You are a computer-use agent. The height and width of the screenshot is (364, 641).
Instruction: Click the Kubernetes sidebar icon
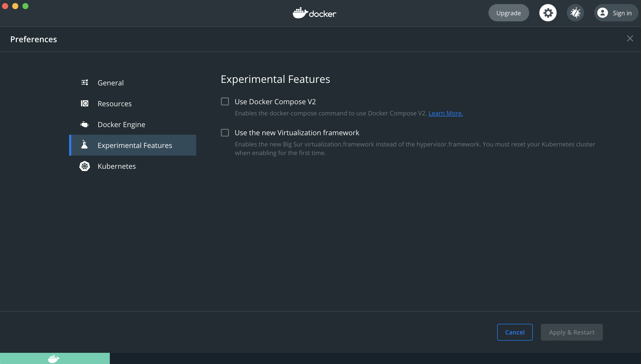pos(84,166)
